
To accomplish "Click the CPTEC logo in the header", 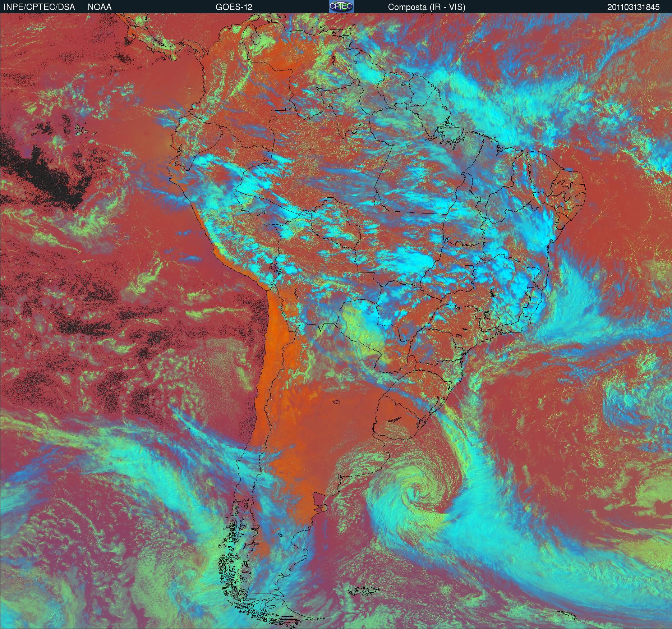I will [341, 6].
